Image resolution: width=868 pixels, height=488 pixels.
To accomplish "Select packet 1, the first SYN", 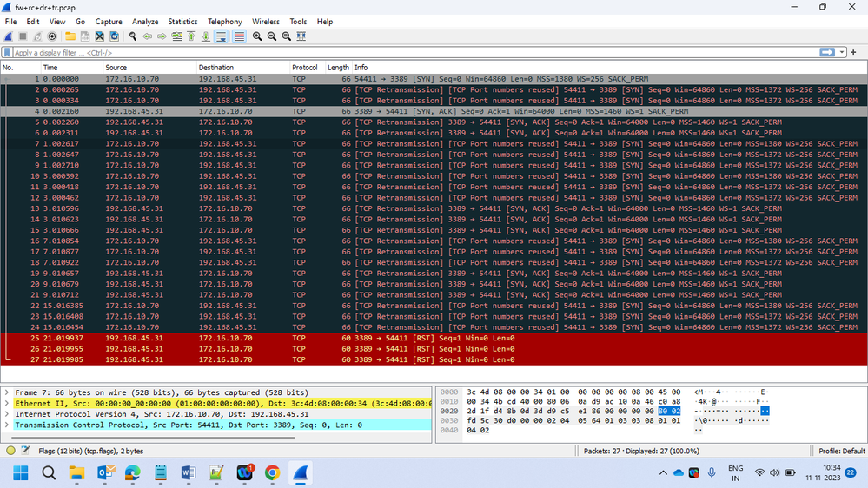I will pyautogui.click(x=434, y=79).
